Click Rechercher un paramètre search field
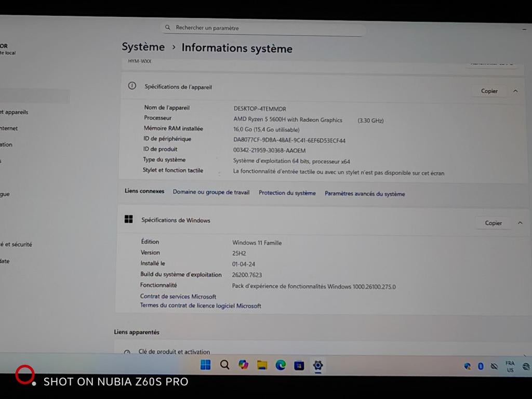 [x=263, y=28]
